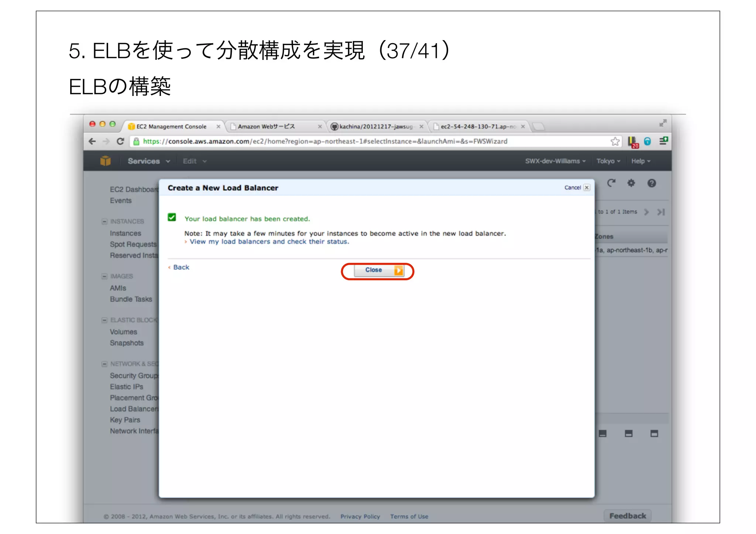
Task: Open AMIs in sidebar
Action: [x=118, y=288]
